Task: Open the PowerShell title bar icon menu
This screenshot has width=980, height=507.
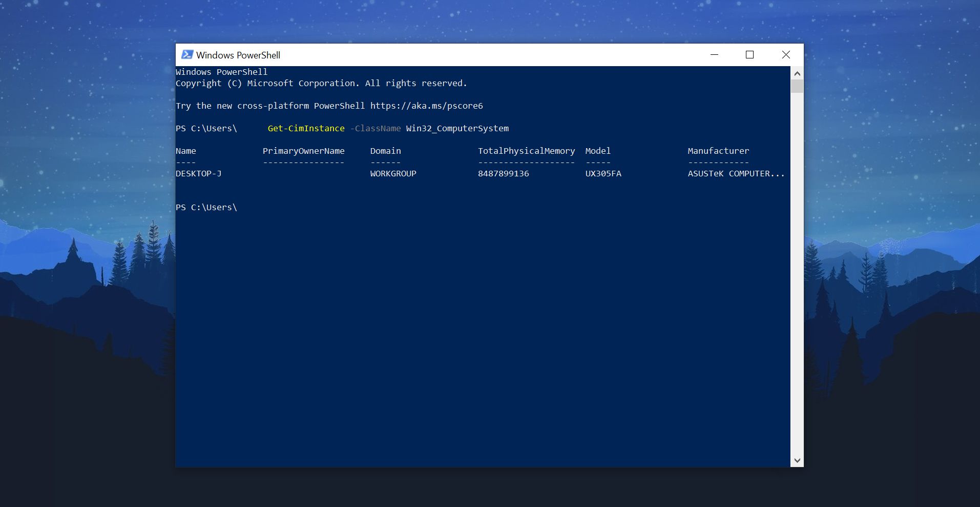Action: pos(187,54)
